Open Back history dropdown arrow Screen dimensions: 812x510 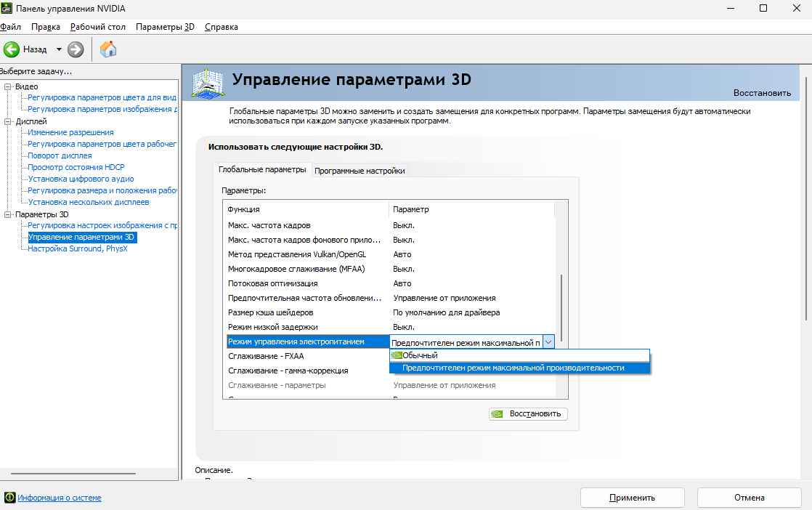(59, 49)
